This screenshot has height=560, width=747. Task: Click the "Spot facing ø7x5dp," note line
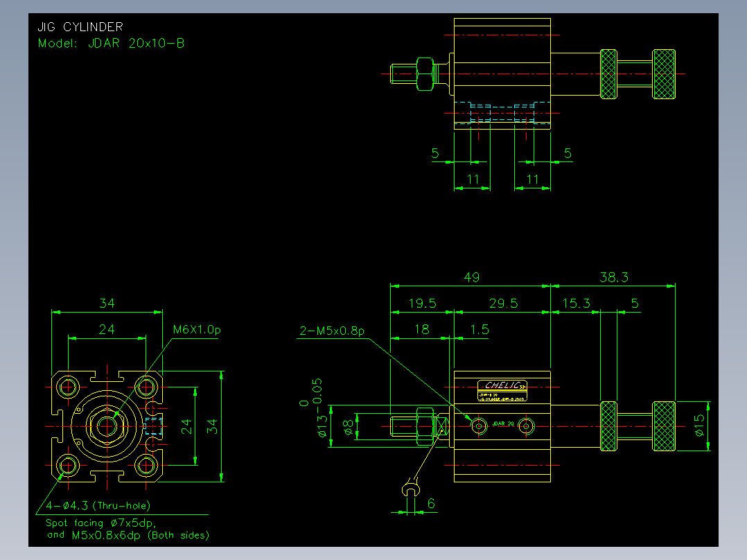[101, 523]
